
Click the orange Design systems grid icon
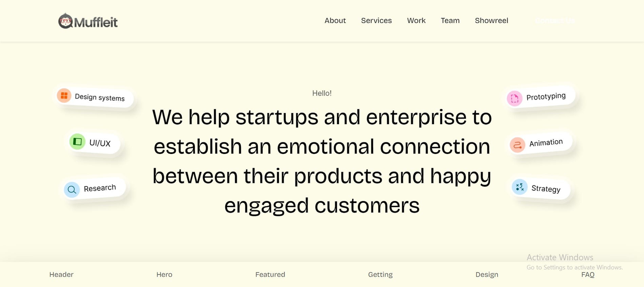click(x=64, y=96)
